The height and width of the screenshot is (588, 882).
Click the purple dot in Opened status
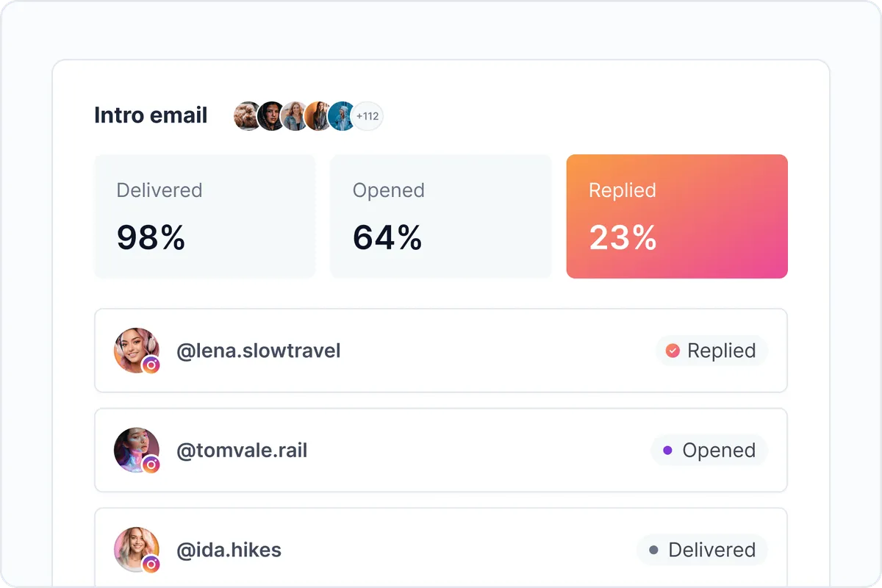pos(667,450)
